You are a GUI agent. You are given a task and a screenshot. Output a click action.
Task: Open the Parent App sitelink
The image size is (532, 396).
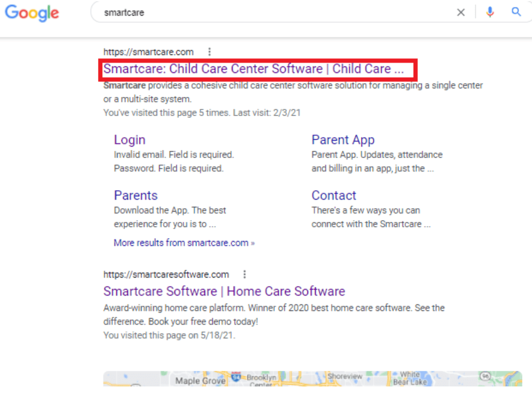[x=343, y=139]
